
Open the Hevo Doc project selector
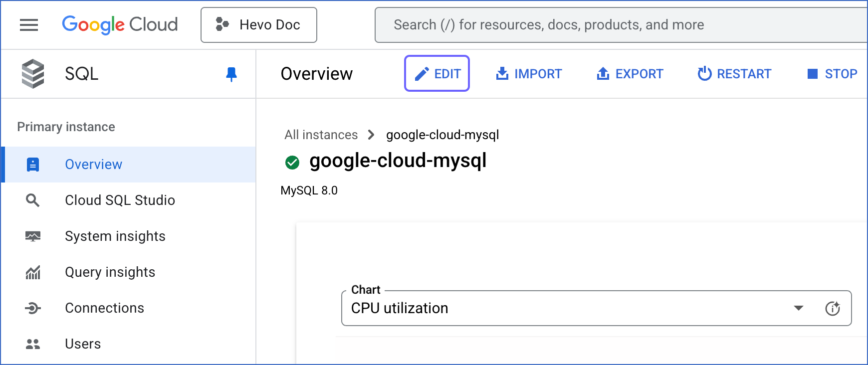258,25
